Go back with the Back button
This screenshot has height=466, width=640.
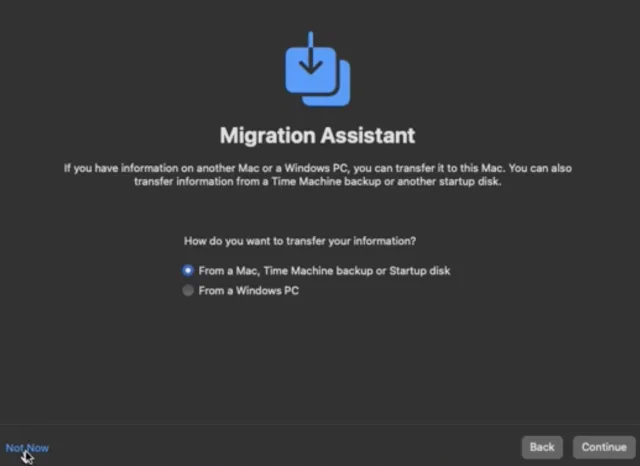click(542, 447)
